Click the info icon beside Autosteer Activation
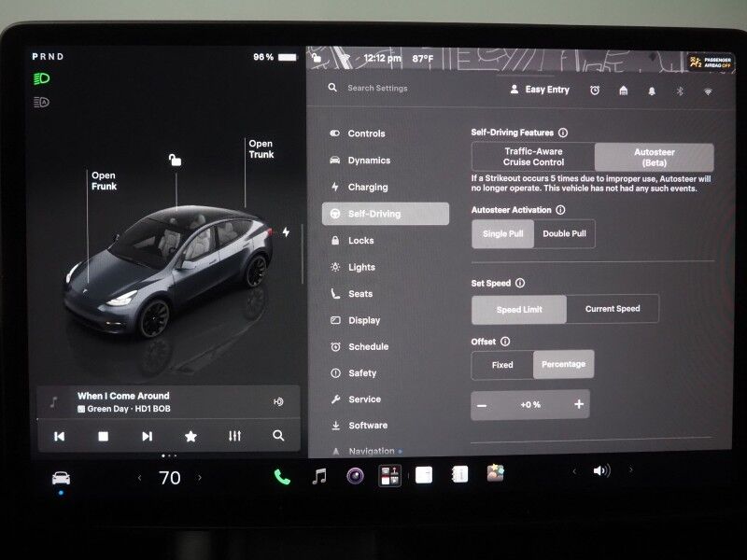The width and height of the screenshot is (747, 560). 561,210
